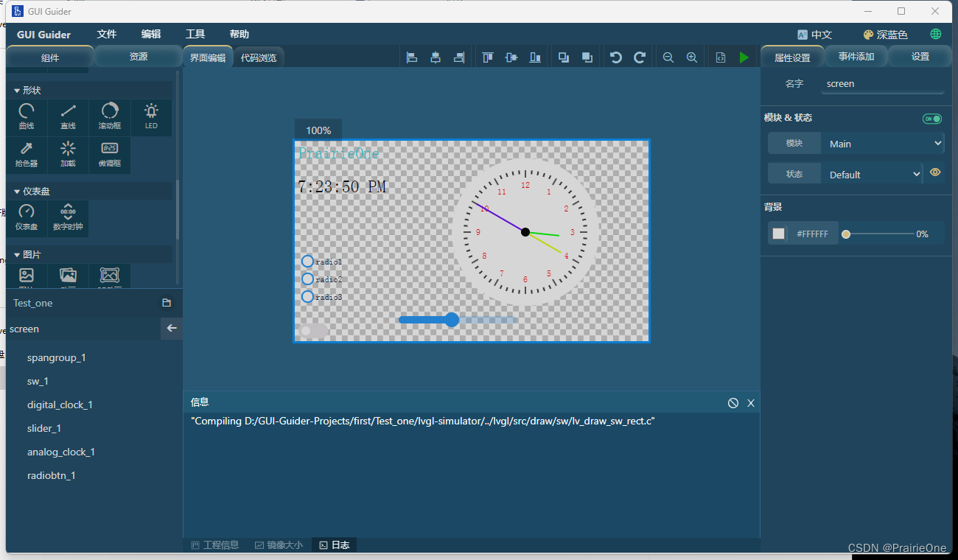Select the 加载 loading spinner widget
Screen dimensions: 958x560
tap(69, 155)
